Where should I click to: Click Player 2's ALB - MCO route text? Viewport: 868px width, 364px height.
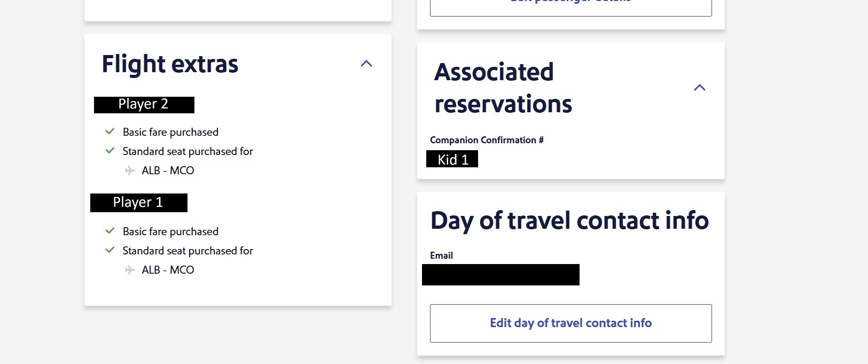coord(168,171)
